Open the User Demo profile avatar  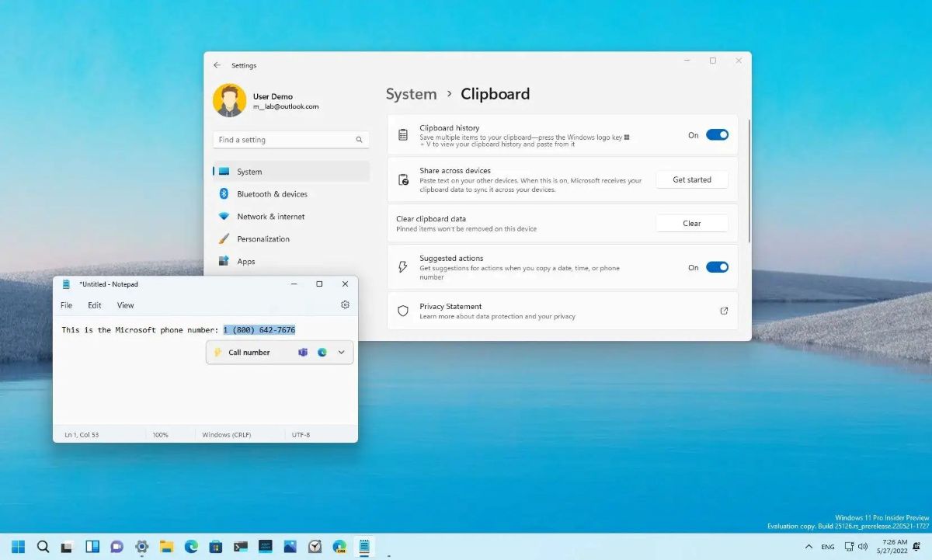click(229, 101)
